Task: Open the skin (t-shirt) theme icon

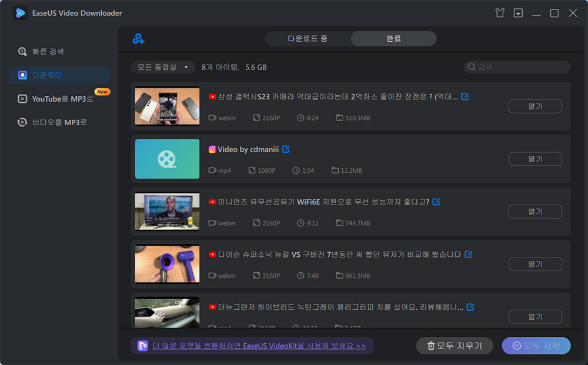Action: (x=499, y=13)
